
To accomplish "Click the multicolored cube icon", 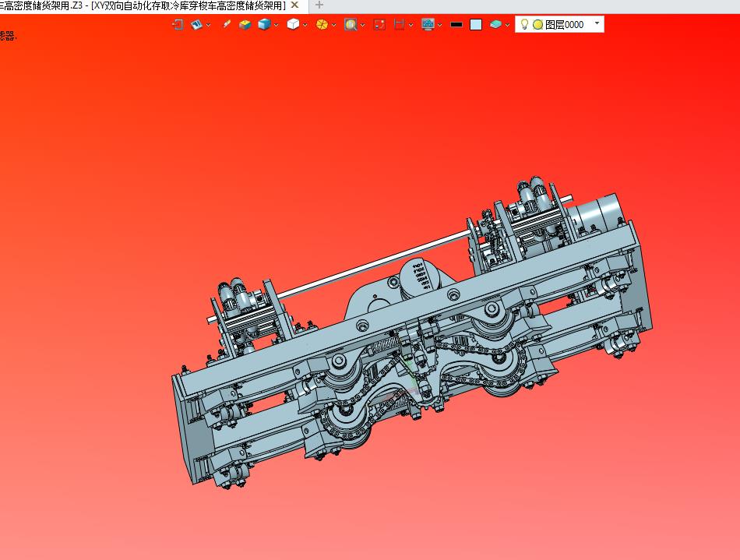I will 245,24.
